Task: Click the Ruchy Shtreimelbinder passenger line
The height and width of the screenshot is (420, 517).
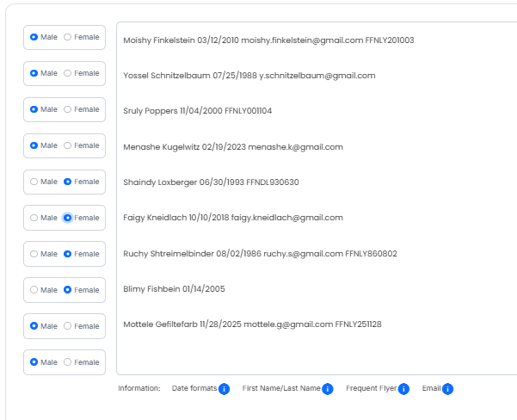Action: coord(260,254)
